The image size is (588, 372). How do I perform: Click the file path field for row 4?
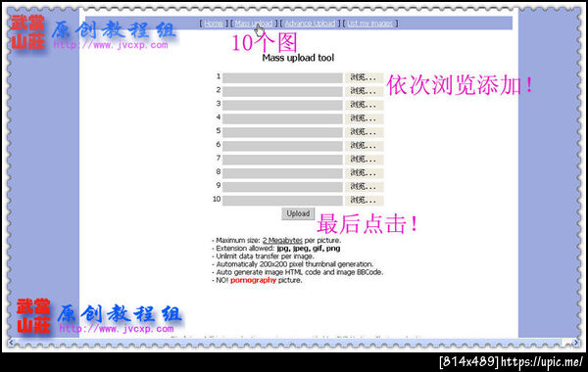[x=282, y=118]
